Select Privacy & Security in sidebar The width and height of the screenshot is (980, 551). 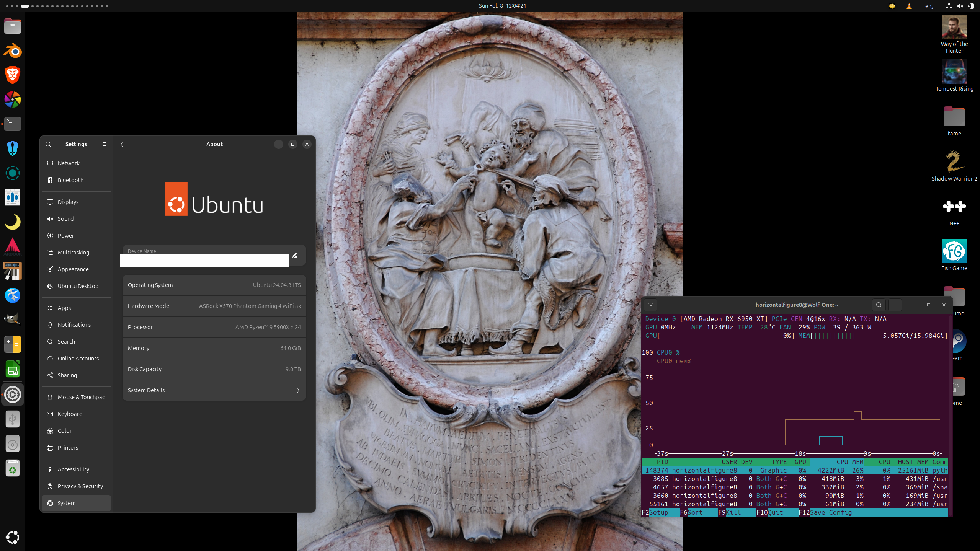(x=80, y=486)
